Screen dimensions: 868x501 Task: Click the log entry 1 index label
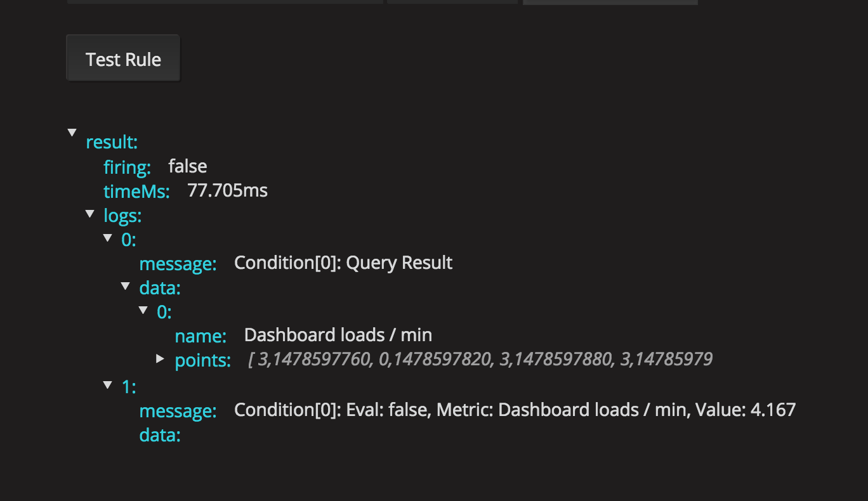tap(129, 386)
